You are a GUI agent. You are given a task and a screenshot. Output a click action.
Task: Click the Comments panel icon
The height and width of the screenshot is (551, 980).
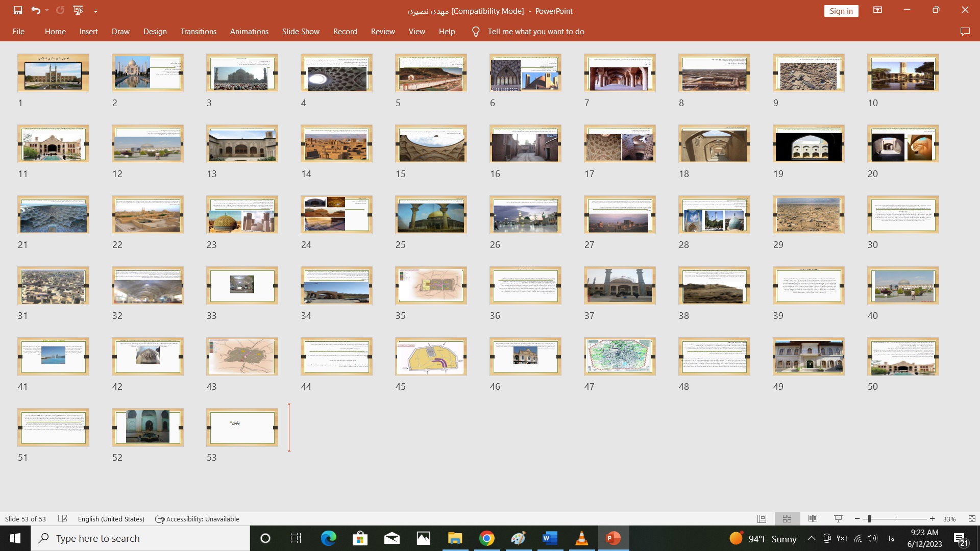coord(965,31)
